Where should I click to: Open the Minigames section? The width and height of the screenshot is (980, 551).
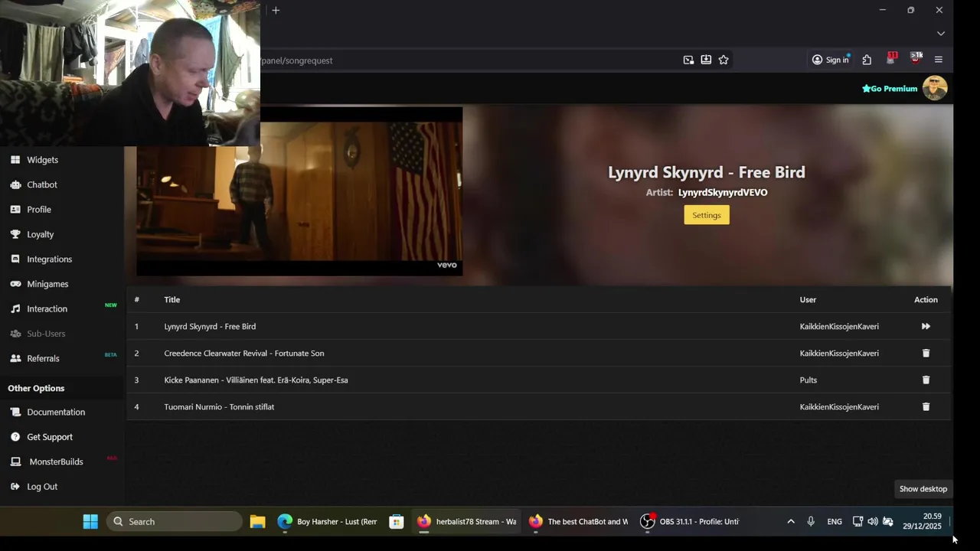47,284
